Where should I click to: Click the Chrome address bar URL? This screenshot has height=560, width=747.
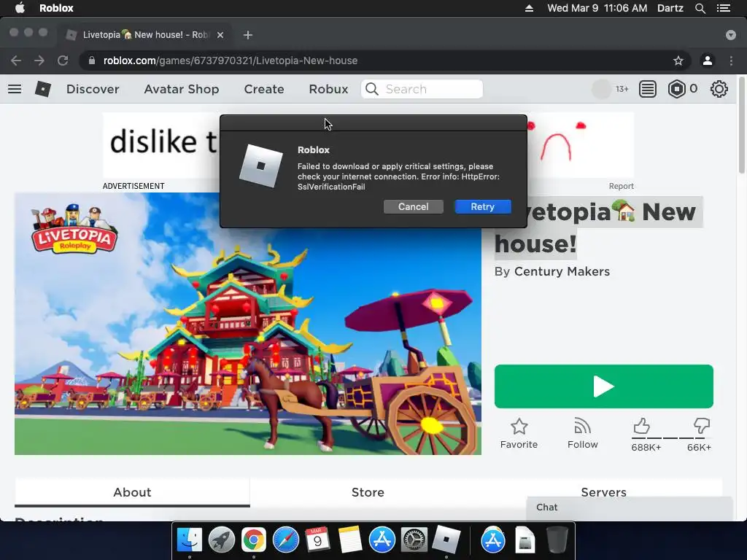pos(230,61)
